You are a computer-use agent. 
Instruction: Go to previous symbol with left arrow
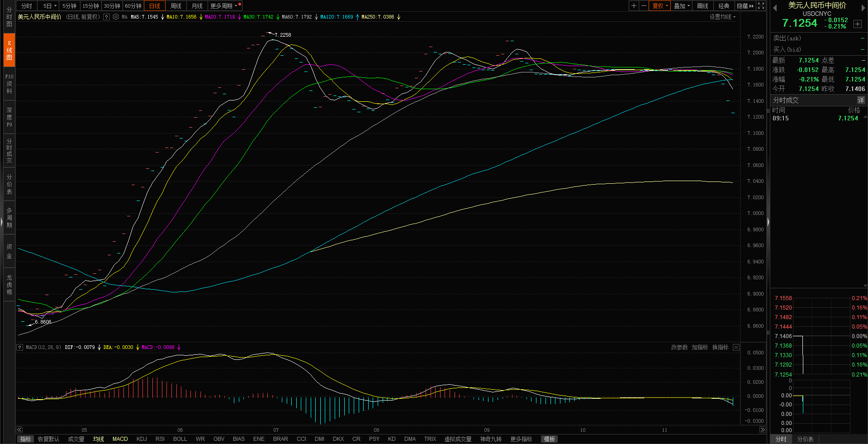(775, 8)
